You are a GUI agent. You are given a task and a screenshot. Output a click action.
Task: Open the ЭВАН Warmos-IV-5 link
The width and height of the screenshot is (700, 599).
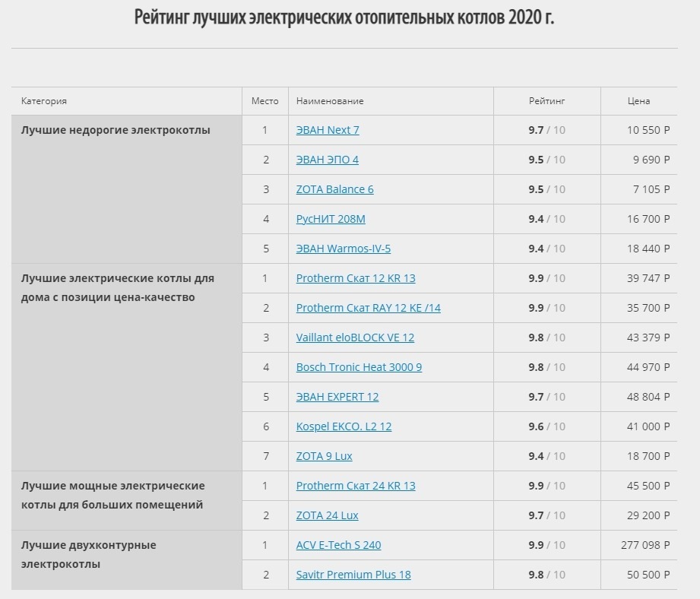point(344,249)
